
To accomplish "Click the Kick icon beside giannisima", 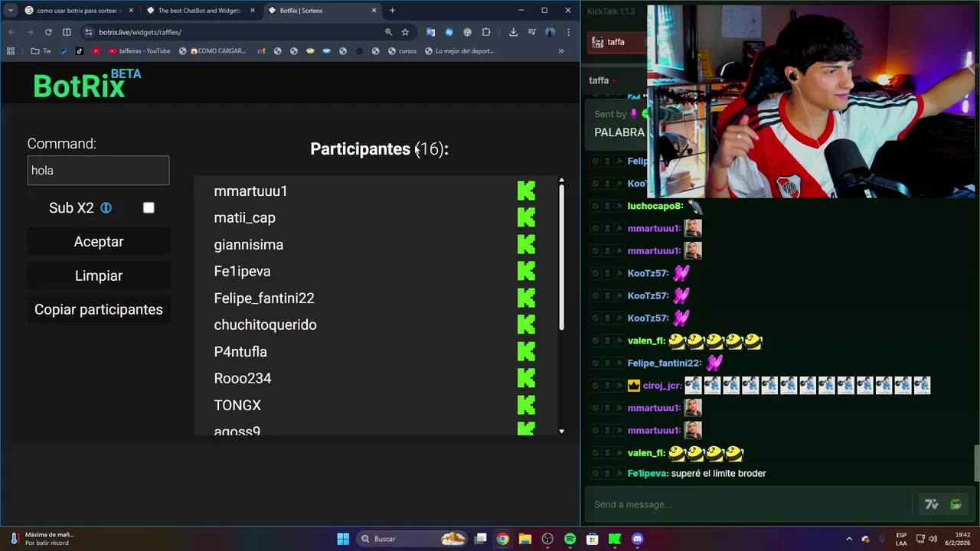I will [x=526, y=245].
